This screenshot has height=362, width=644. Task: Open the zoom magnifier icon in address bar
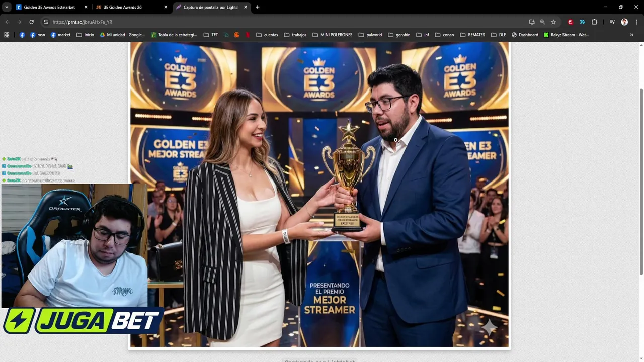tap(542, 22)
